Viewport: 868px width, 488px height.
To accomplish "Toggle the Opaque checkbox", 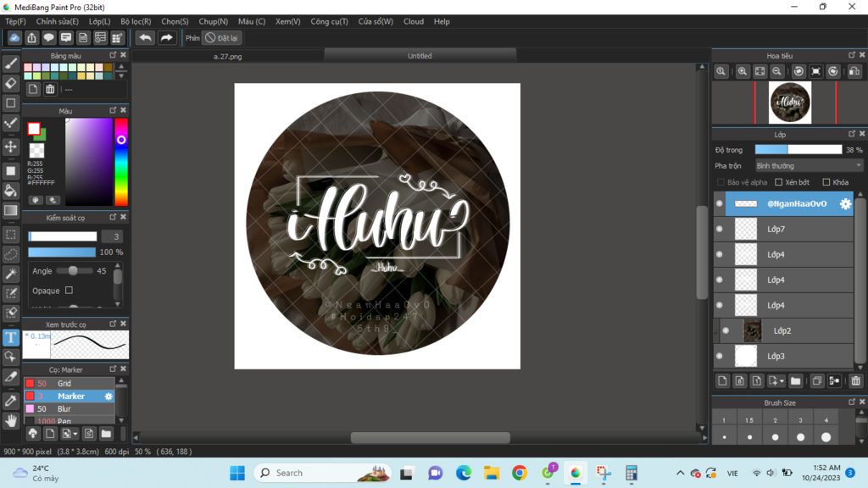I will 69,290.
